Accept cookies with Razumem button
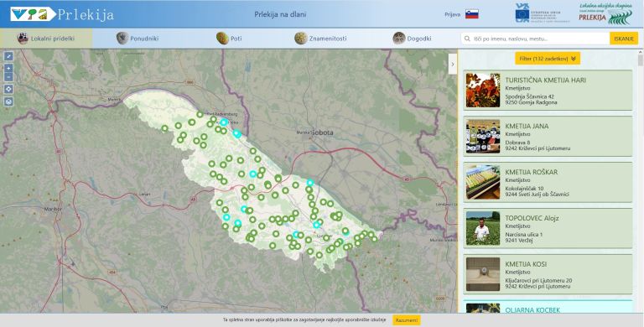644x327 pixels. pos(407,320)
